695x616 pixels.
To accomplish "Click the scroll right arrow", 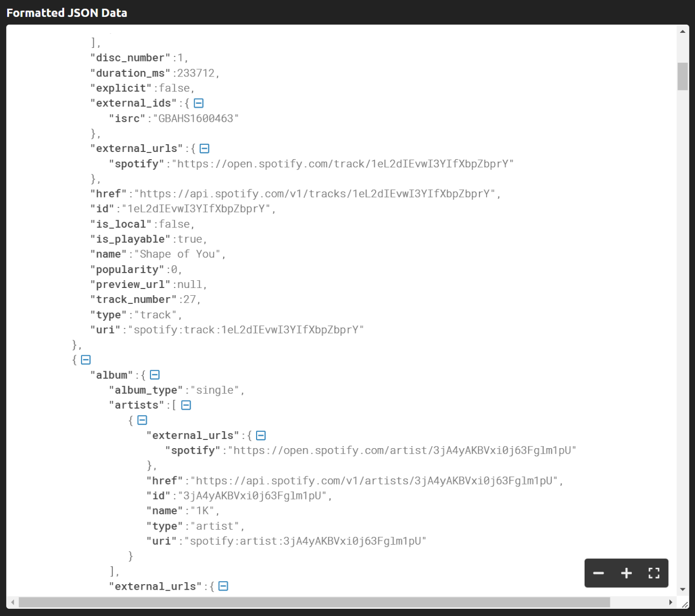I will [x=670, y=602].
